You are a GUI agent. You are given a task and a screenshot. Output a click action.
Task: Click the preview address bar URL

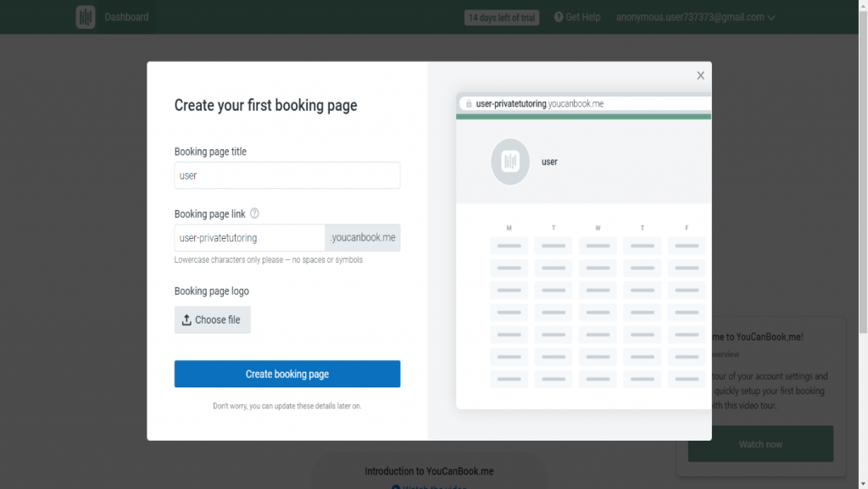coord(540,103)
